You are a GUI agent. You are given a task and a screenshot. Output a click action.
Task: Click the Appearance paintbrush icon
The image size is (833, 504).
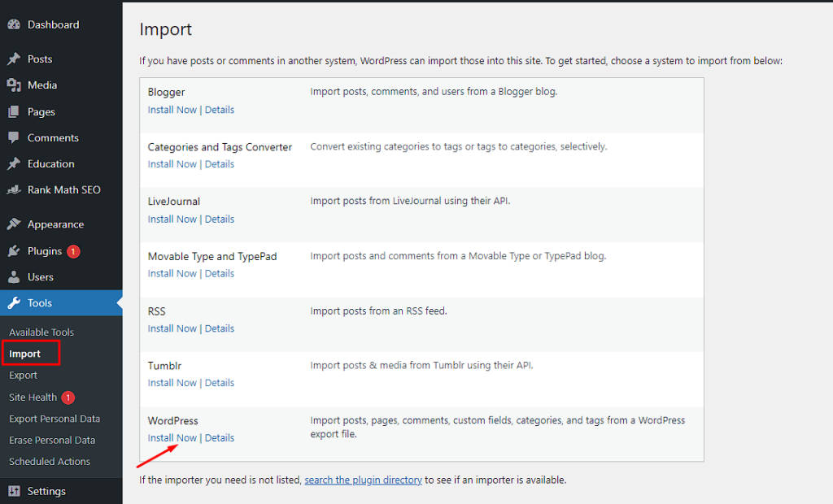(x=14, y=224)
